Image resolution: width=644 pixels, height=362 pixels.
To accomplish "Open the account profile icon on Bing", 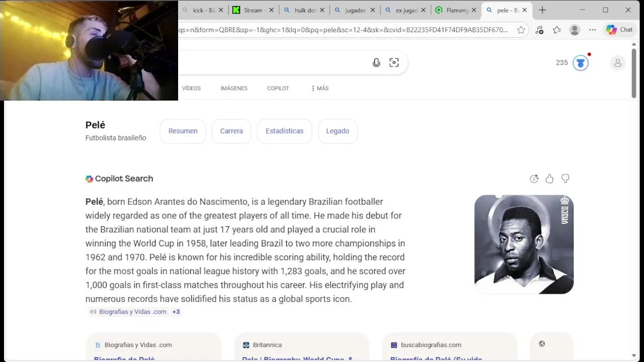I will click(x=618, y=63).
